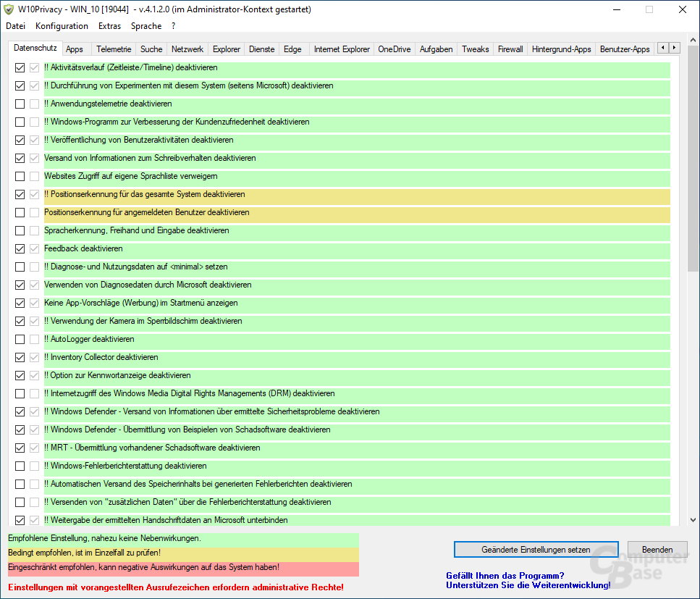Switch to the Firewall tab
This screenshot has height=599, width=700.
(510, 49)
